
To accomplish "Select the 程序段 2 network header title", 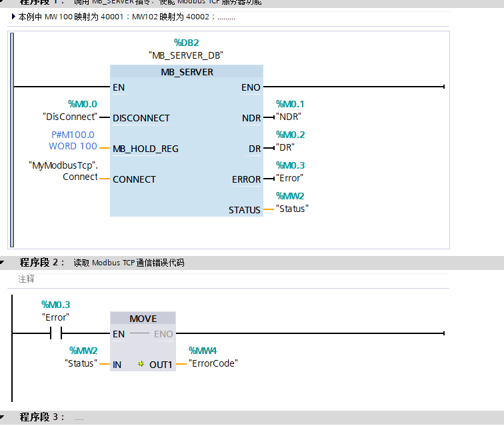I will pos(42,263).
